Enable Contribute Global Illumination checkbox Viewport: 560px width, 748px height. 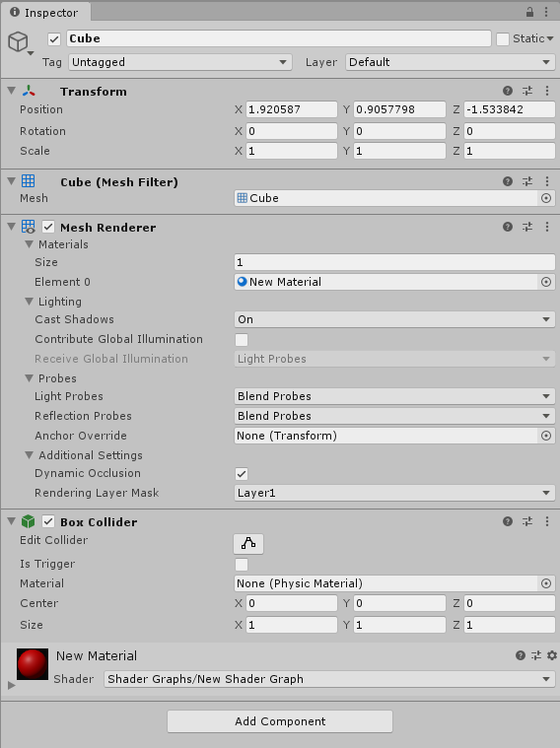pyautogui.click(x=242, y=340)
